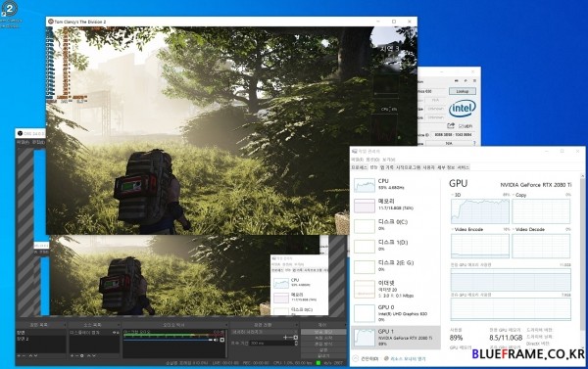Click the studio mode button in OBS controls
Viewport: 588px width, 369px height.
(x=323, y=344)
